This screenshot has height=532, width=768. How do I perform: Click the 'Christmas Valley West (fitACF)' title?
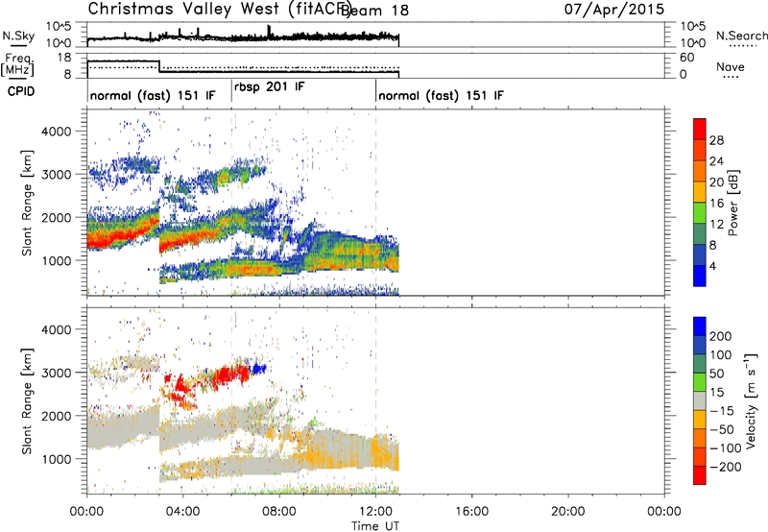coord(219,10)
